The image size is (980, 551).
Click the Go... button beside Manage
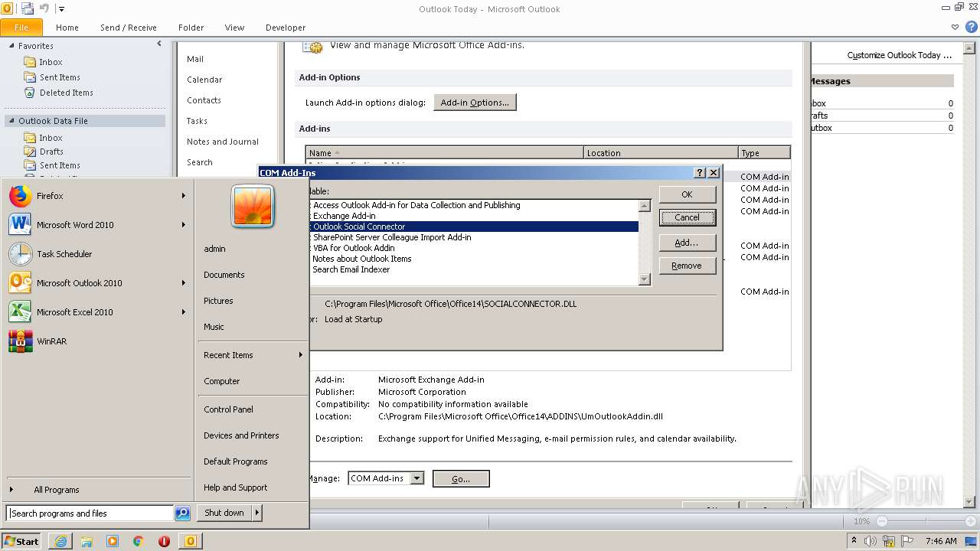[461, 479]
